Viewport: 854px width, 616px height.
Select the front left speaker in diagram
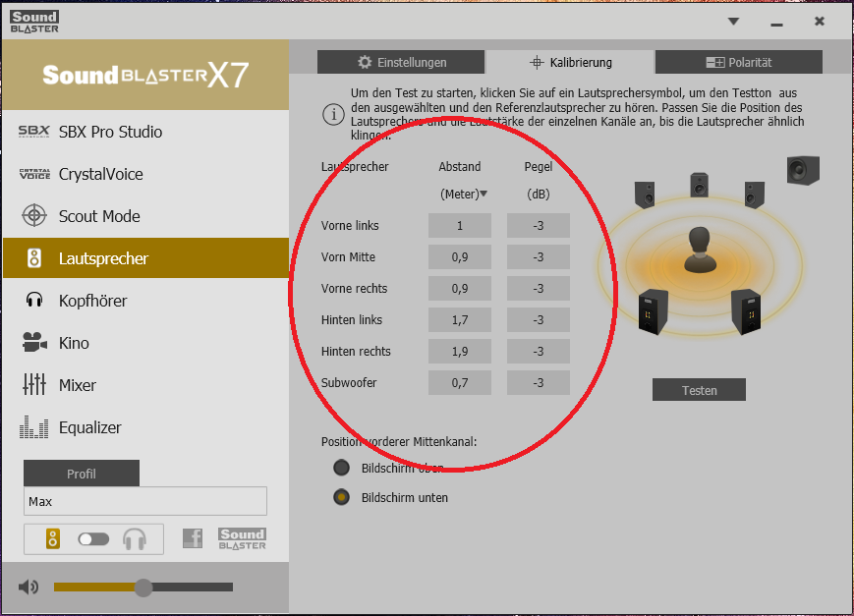(645, 195)
